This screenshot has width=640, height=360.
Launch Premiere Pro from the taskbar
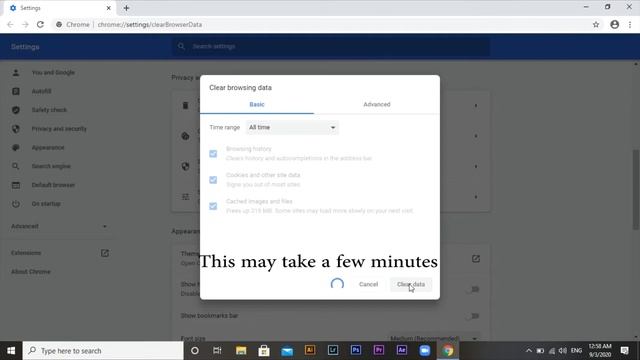(x=378, y=350)
